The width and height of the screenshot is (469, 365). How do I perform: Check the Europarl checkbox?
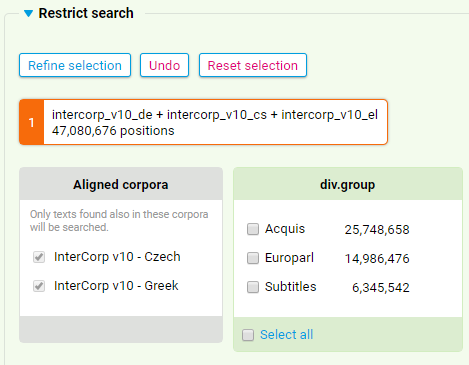tap(253, 258)
